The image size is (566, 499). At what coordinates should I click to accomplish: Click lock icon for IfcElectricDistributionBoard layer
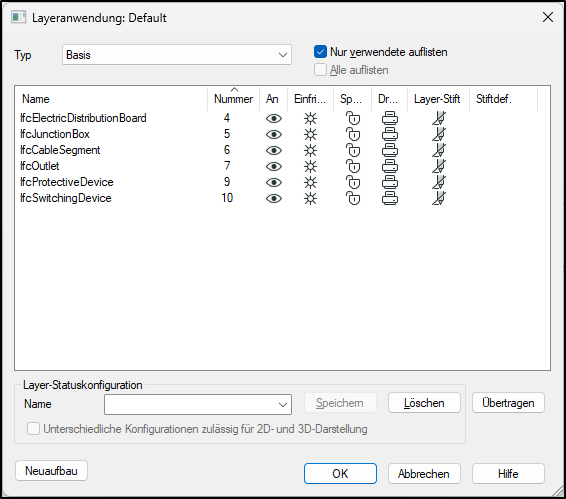point(353,118)
